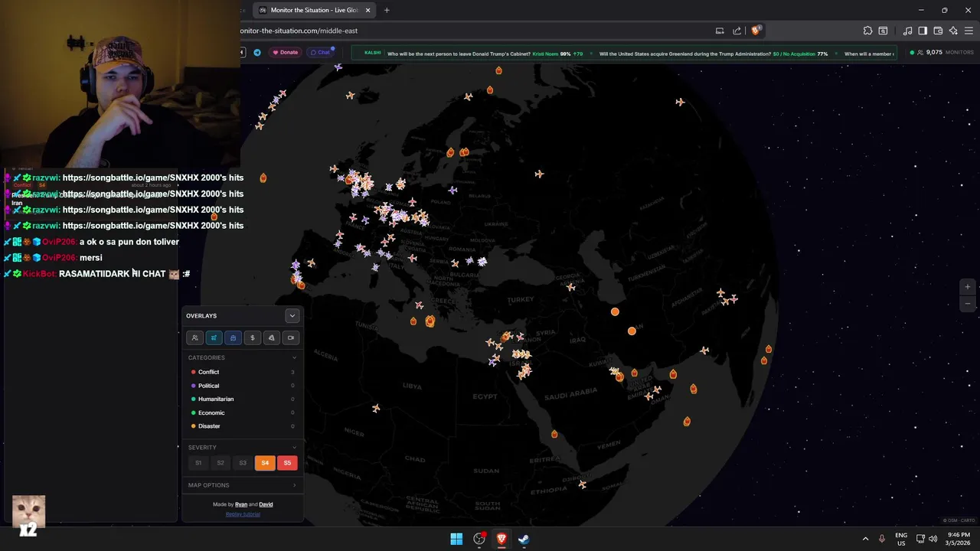The height and width of the screenshot is (551, 980).
Task: Disable severity S5 filter
Action: [287, 462]
